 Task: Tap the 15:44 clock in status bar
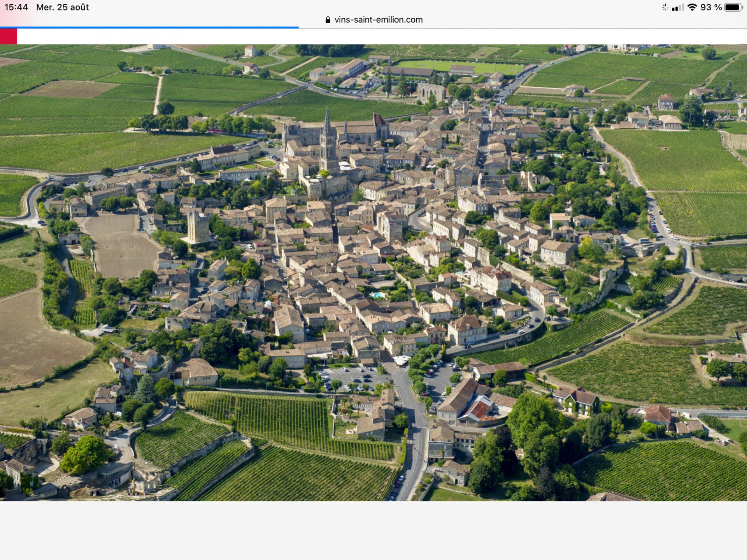[16, 7]
